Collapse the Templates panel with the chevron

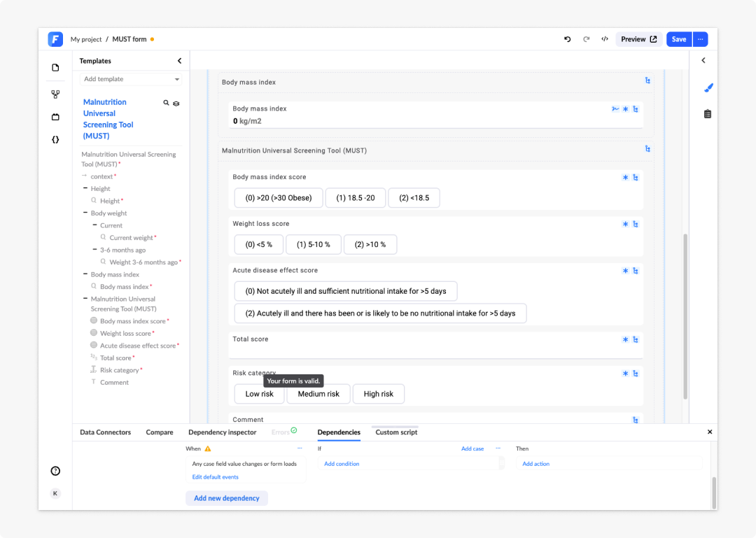coord(179,61)
